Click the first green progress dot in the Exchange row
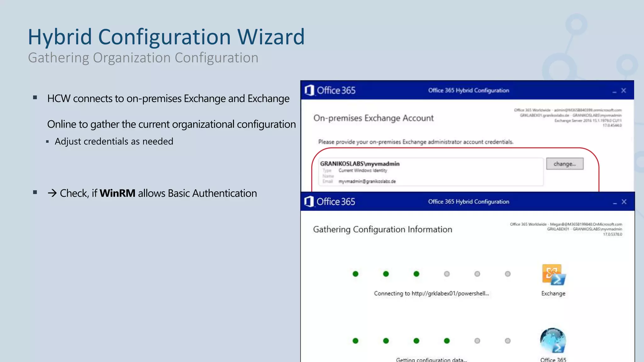The height and width of the screenshot is (362, 644). pyautogui.click(x=356, y=274)
